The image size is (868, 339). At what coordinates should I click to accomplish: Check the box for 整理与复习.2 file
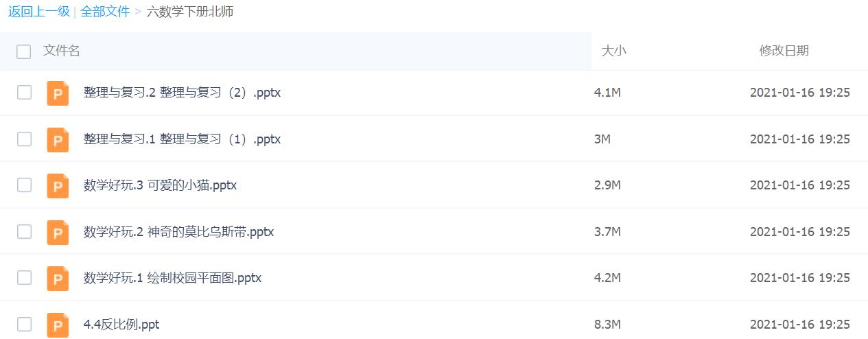pyautogui.click(x=24, y=93)
